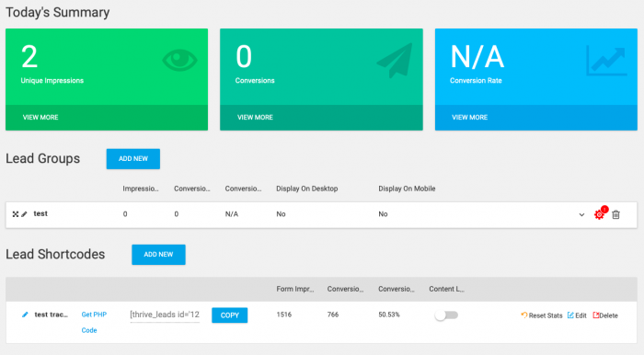Copy the thrive_leads shortcode
The width and height of the screenshot is (644, 355).
tap(230, 315)
